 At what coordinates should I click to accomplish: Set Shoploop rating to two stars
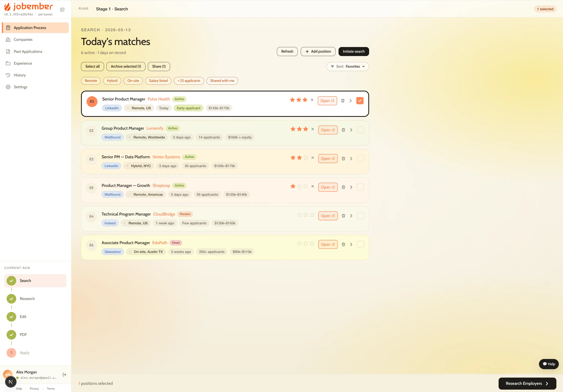click(299, 186)
